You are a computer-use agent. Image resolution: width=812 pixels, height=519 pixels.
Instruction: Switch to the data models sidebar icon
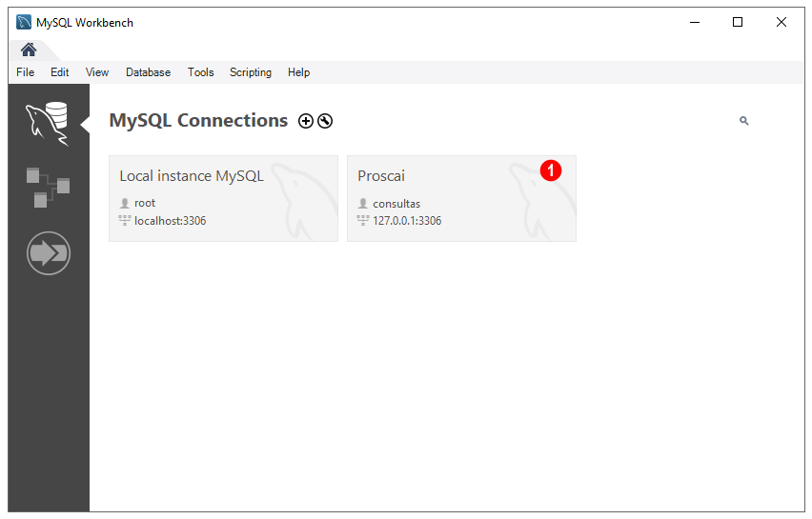coord(48,187)
